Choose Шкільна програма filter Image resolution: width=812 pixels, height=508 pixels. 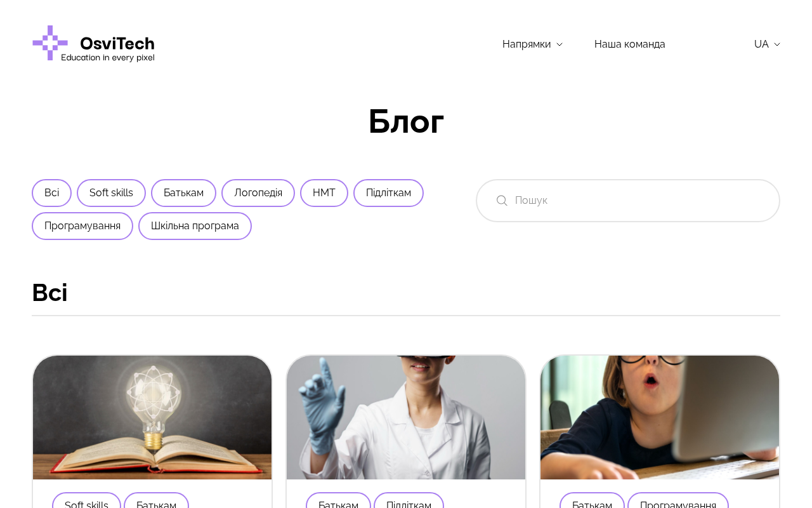pos(195,226)
